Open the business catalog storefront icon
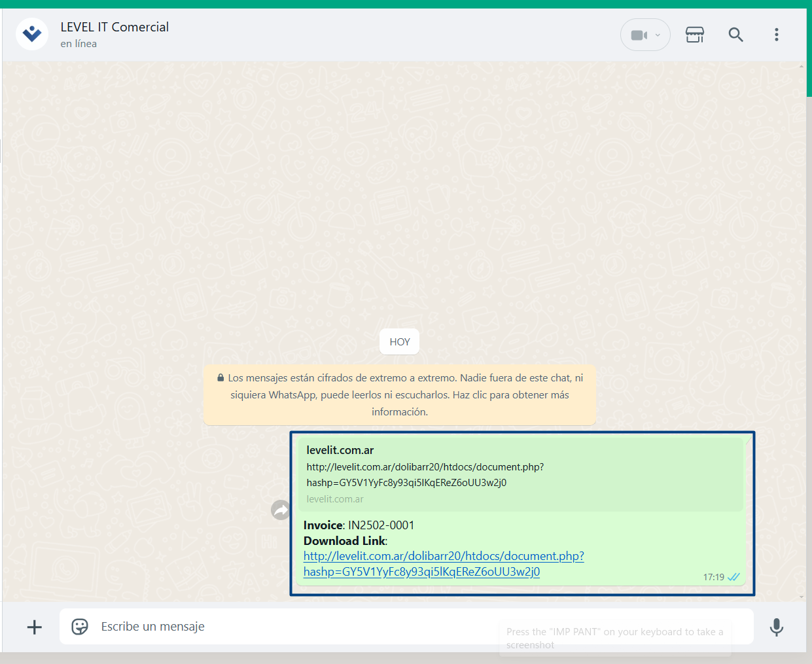The height and width of the screenshot is (664, 812). click(694, 35)
